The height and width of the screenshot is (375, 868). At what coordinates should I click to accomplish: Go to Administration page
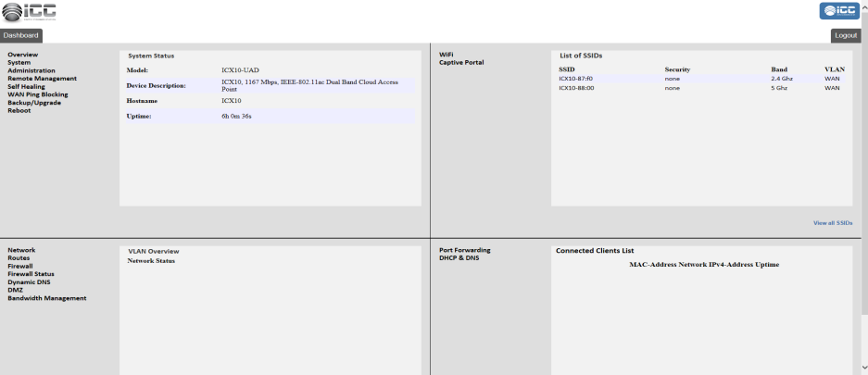[31, 70]
